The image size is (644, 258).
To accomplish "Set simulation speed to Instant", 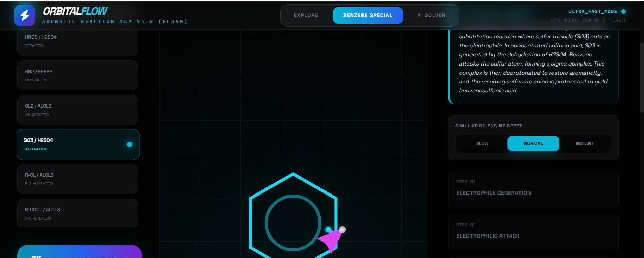I will coord(585,144).
